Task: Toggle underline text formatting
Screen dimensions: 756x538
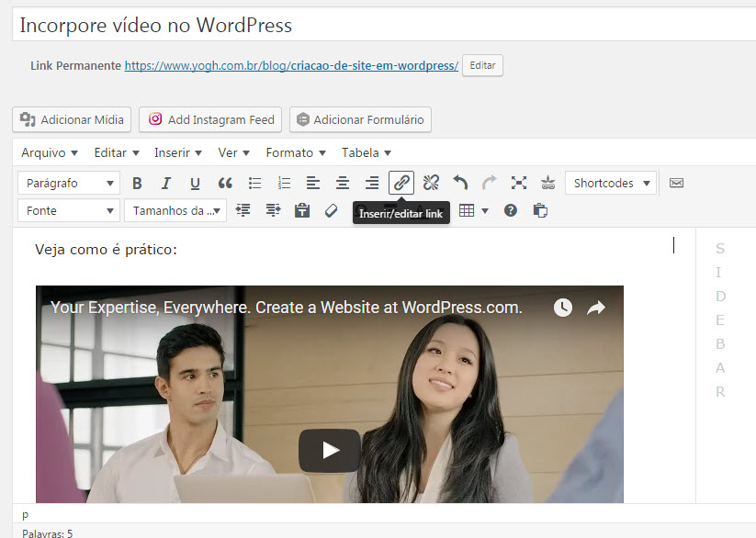Action: [195, 184]
